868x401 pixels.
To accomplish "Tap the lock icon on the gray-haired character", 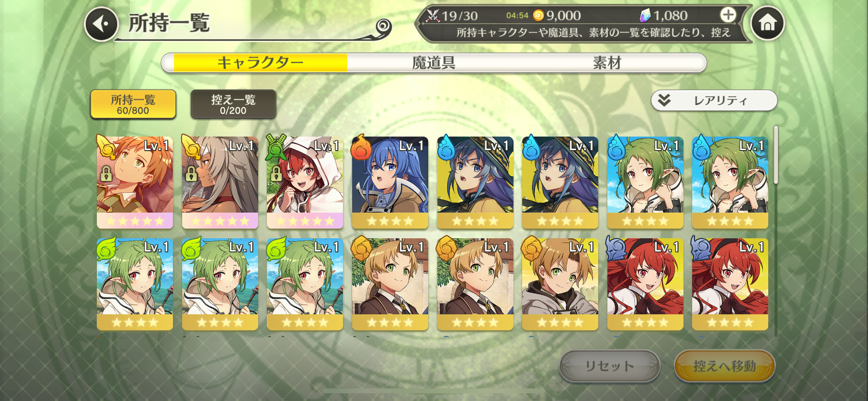I will [191, 174].
